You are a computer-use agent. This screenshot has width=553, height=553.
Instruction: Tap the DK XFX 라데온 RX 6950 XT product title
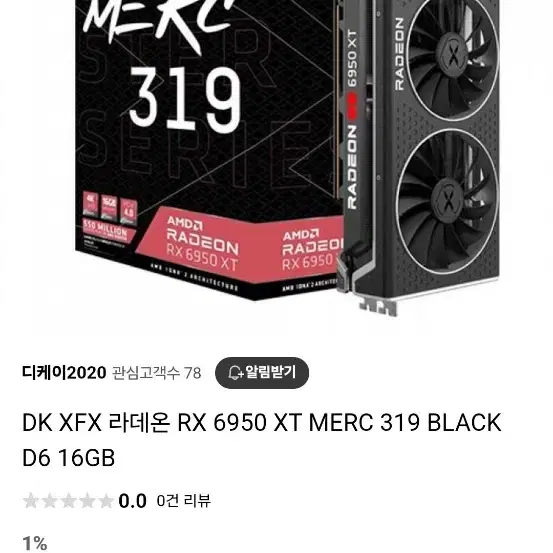[261, 440]
